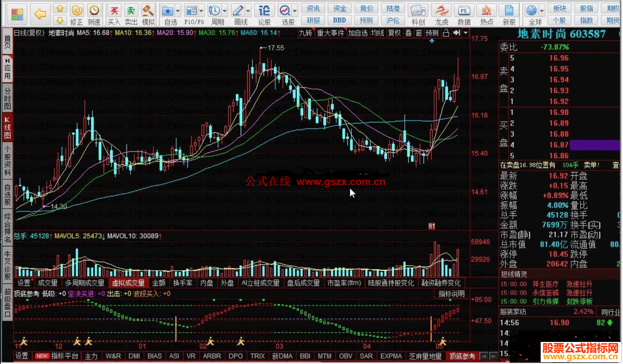Image resolution: width=623 pixels, height=364 pixels.
Task: Click the 资讯 news button
Action: tap(313, 8)
